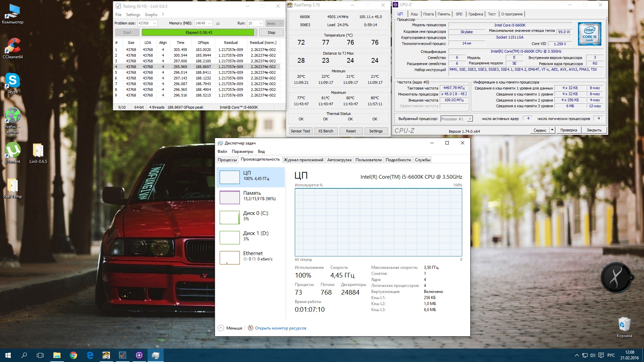Click the volume icon in system tray
Image resolution: width=644 pixels, height=362 pixels.
(593, 355)
